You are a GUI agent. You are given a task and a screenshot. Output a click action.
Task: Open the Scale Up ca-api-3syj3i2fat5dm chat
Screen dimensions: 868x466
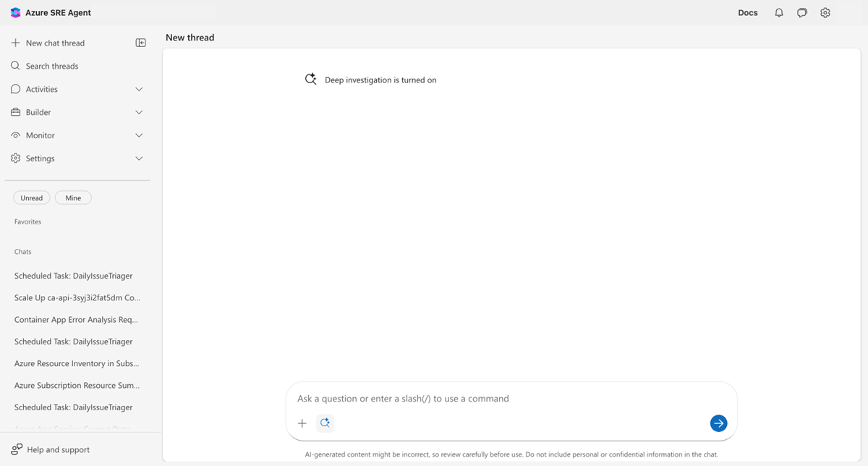coord(77,297)
